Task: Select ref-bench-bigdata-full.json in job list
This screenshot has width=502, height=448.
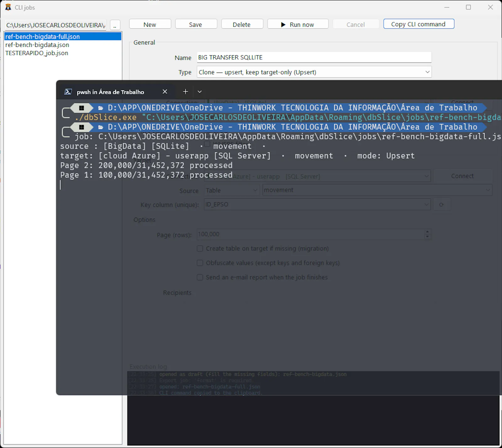Action: (63, 36)
